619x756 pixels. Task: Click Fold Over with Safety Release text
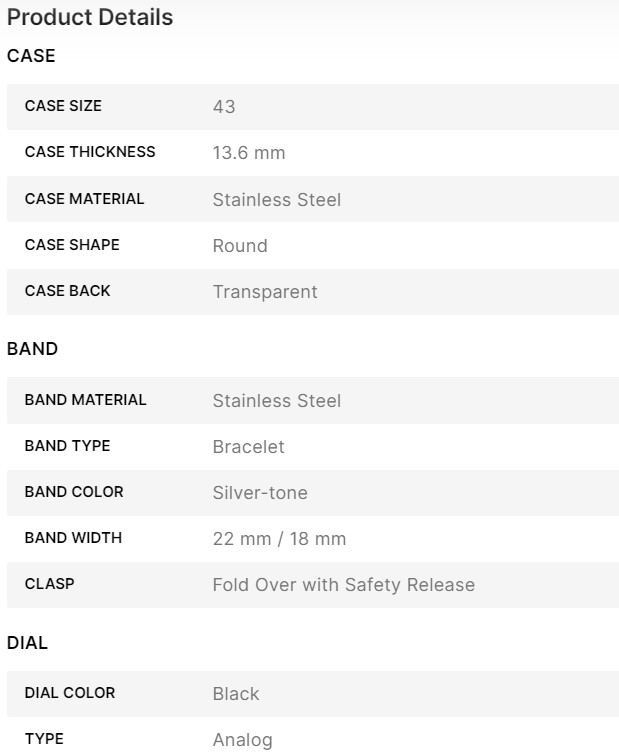point(343,585)
